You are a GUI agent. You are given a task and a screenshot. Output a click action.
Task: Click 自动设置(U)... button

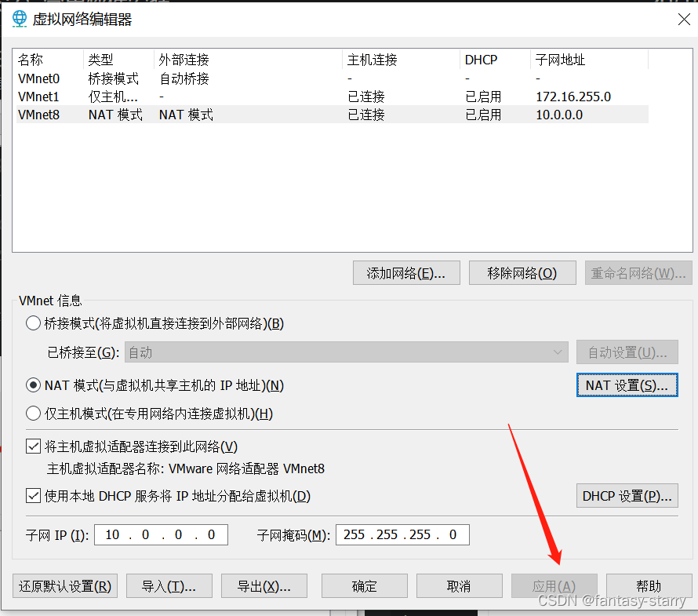click(x=627, y=352)
